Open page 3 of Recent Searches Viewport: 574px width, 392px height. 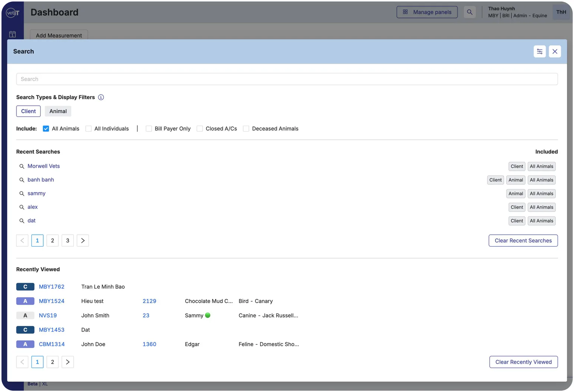[x=68, y=241]
